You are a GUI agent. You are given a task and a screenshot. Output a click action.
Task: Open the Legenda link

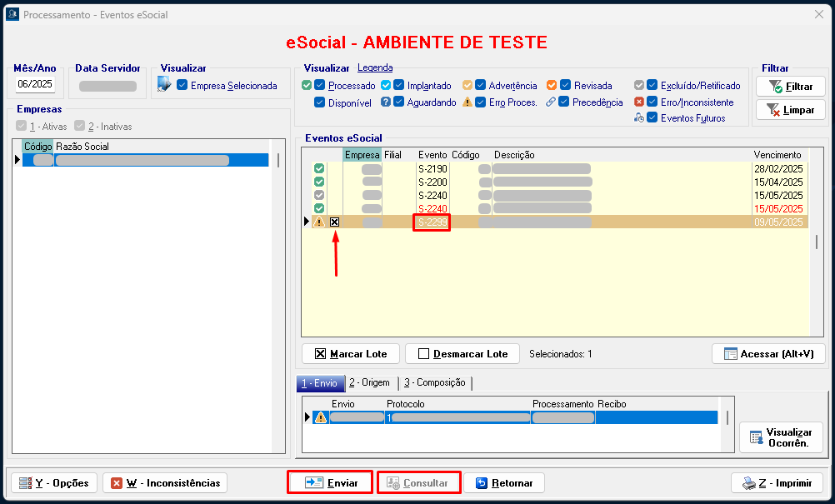pyautogui.click(x=375, y=68)
